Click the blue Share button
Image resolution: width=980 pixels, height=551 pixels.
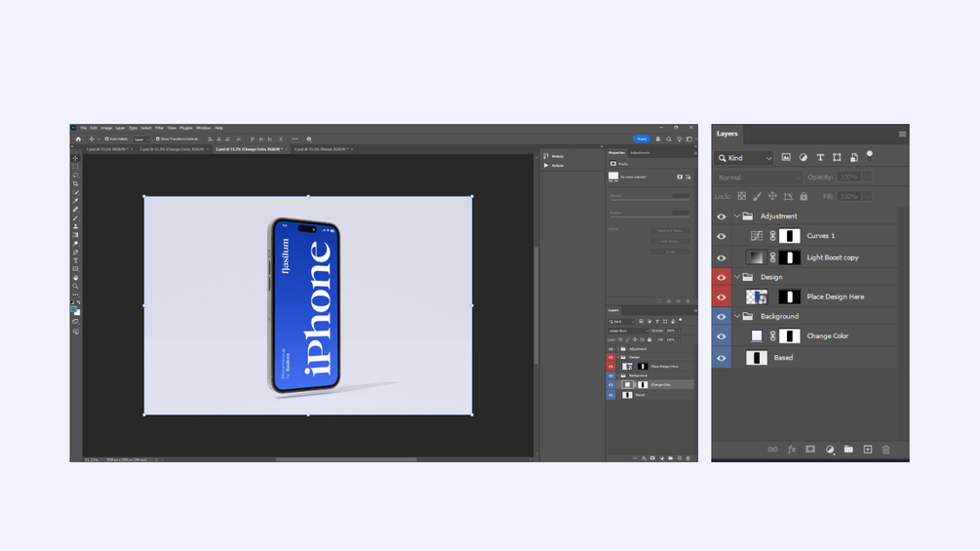(x=642, y=138)
